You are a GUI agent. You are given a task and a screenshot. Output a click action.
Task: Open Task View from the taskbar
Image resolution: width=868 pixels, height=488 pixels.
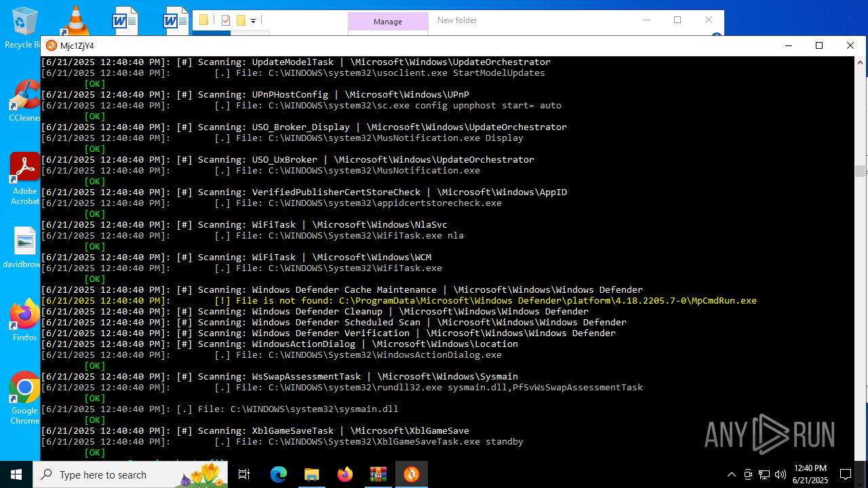click(x=244, y=474)
